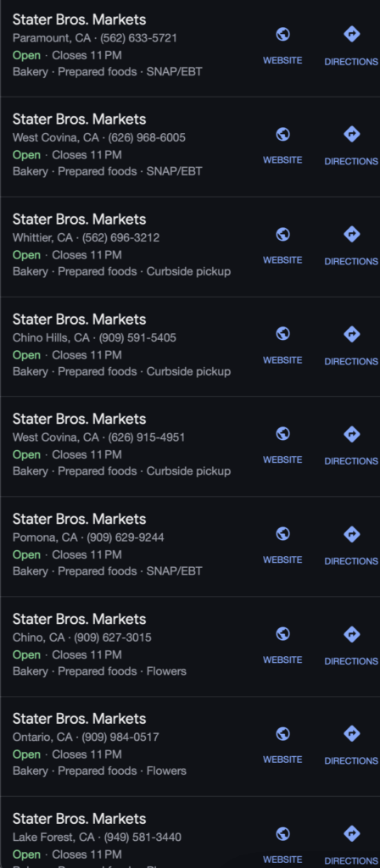Open website for West Covina 968-6005 store
Image resolution: width=380 pixels, height=868 pixels.
tap(282, 146)
